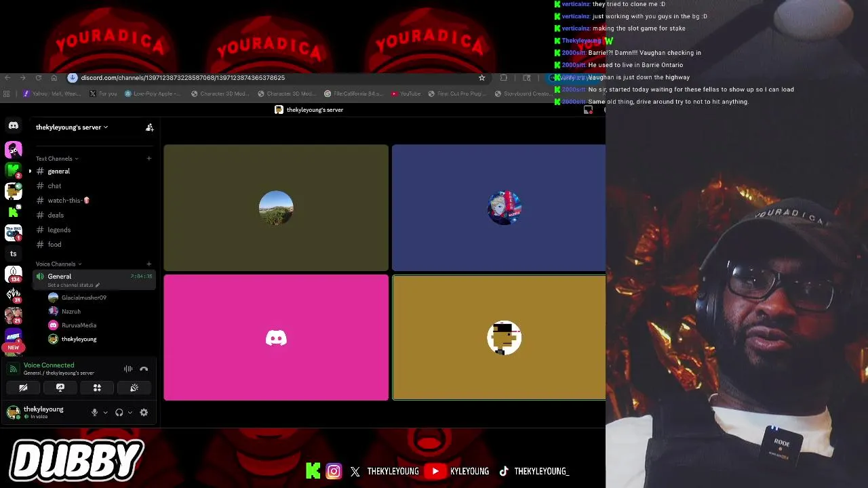Image resolution: width=868 pixels, height=488 pixels.
Task: Open the Yahoo Mail bookmark
Action: [52, 94]
